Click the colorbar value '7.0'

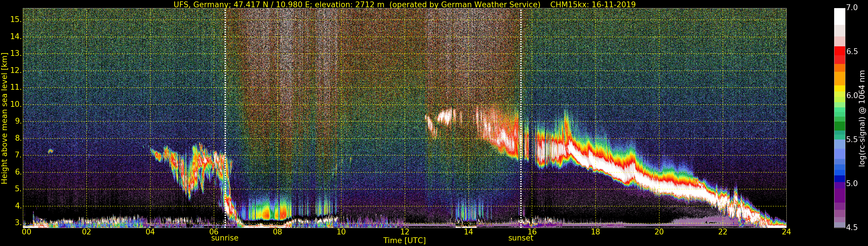pos(852,8)
